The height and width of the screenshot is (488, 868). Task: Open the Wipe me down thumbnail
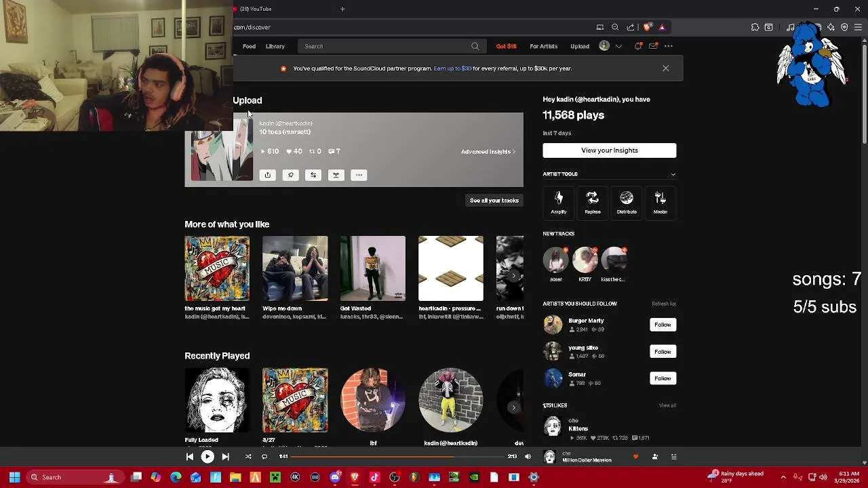(x=295, y=268)
